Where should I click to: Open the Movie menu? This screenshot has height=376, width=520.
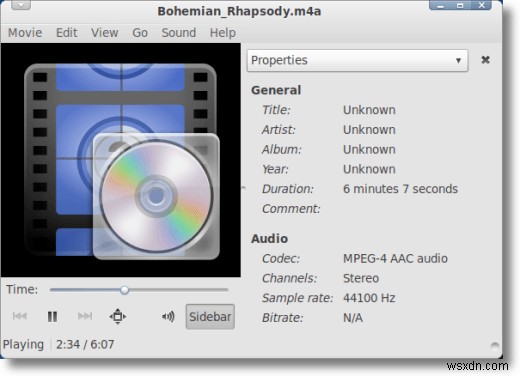(x=25, y=33)
